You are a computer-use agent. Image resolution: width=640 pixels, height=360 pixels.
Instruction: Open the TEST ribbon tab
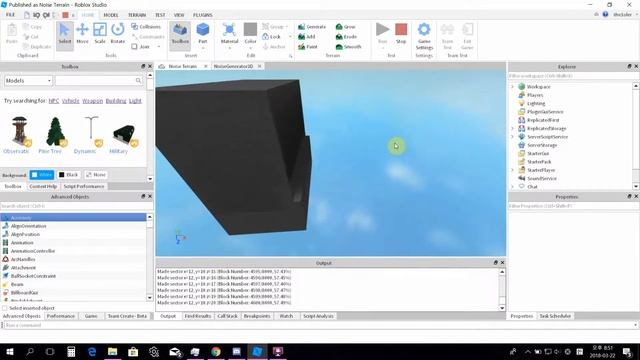(160, 15)
